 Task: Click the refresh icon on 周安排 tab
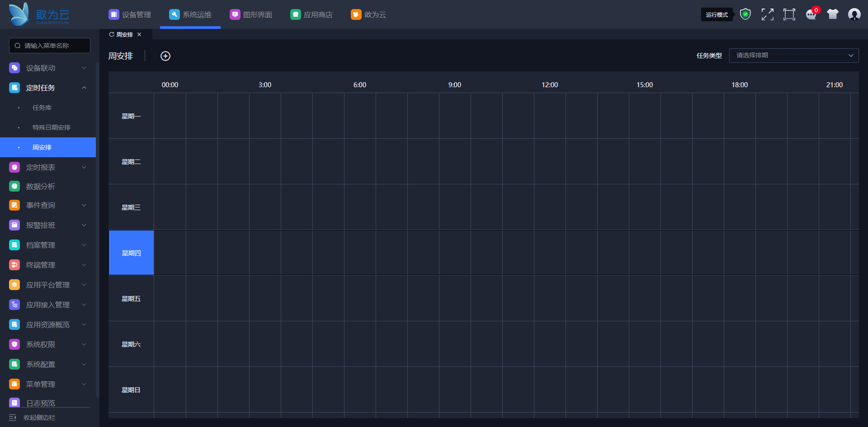click(x=112, y=34)
